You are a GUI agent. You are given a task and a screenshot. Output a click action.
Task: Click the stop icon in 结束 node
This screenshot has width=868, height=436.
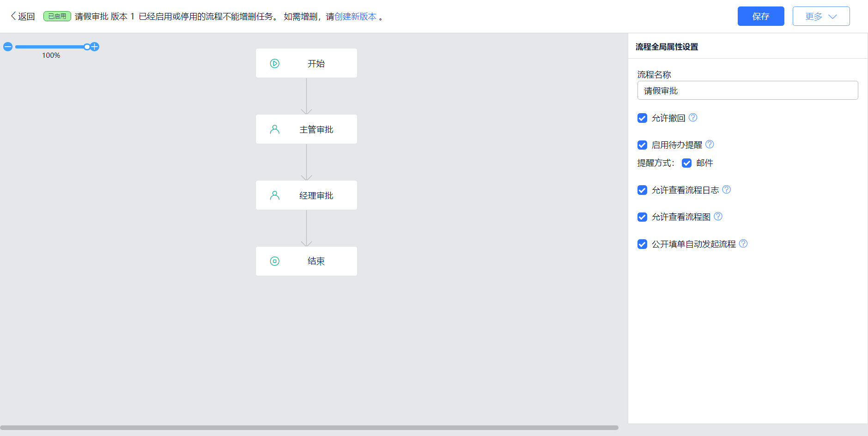[x=274, y=261]
